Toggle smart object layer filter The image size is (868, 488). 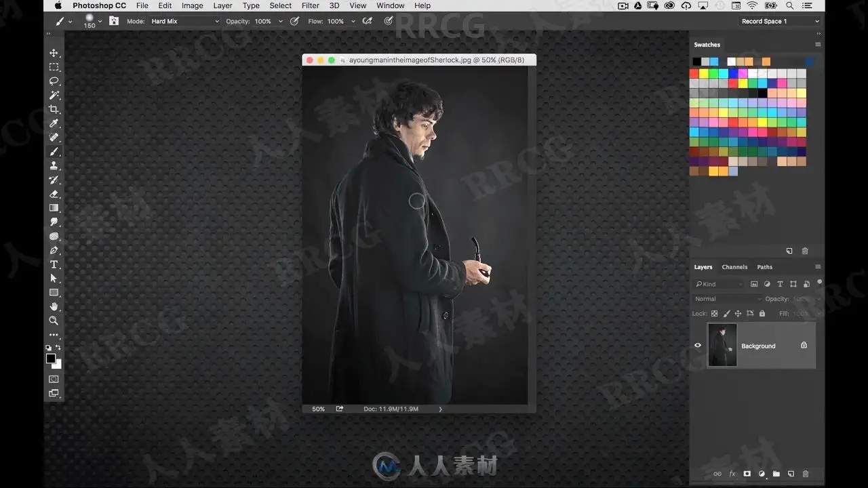coord(806,284)
